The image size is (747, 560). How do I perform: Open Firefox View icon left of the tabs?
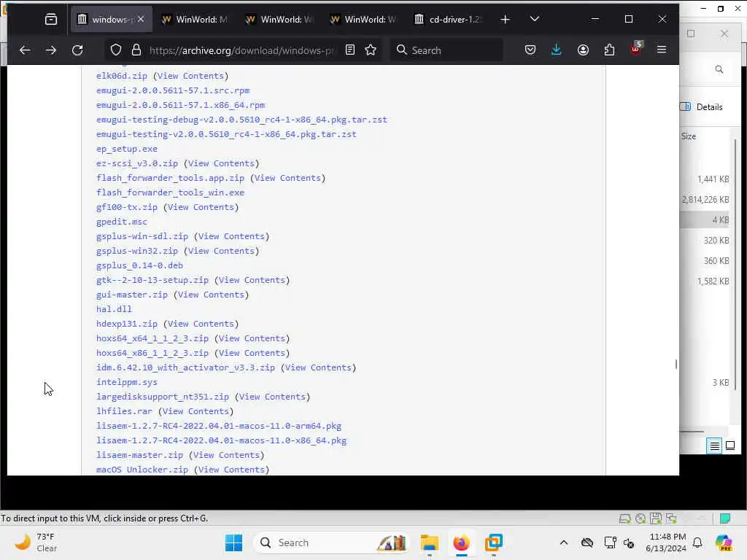pyautogui.click(x=51, y=19)
